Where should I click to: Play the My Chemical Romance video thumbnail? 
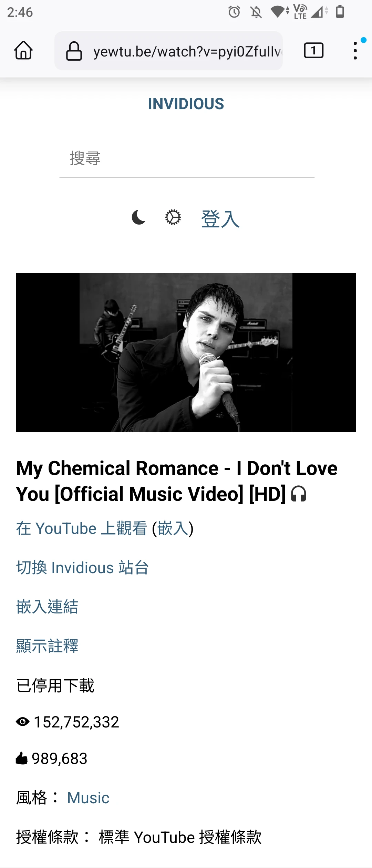point(186,352)
